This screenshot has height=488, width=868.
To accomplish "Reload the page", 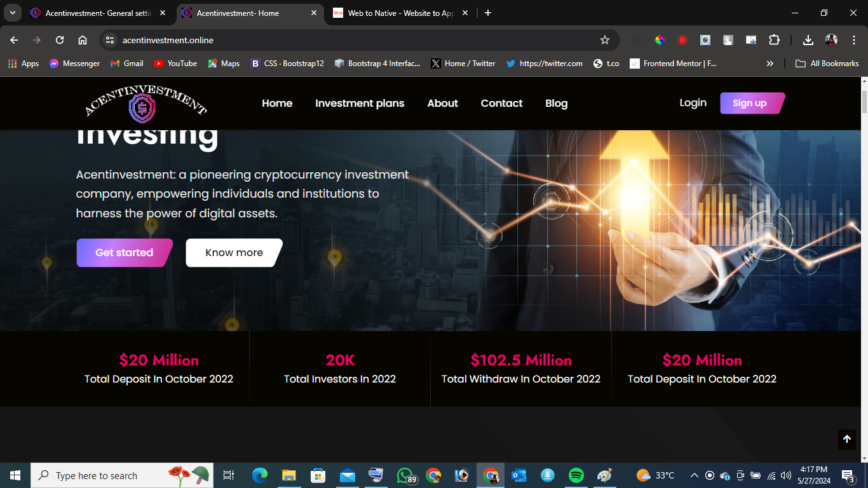I will (x=60, y=40).
